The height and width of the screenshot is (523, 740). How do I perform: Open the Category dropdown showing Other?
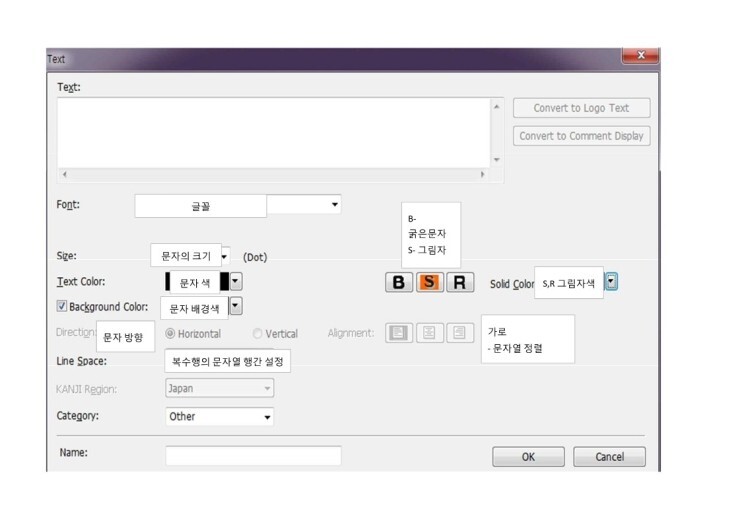pos(219,416)
